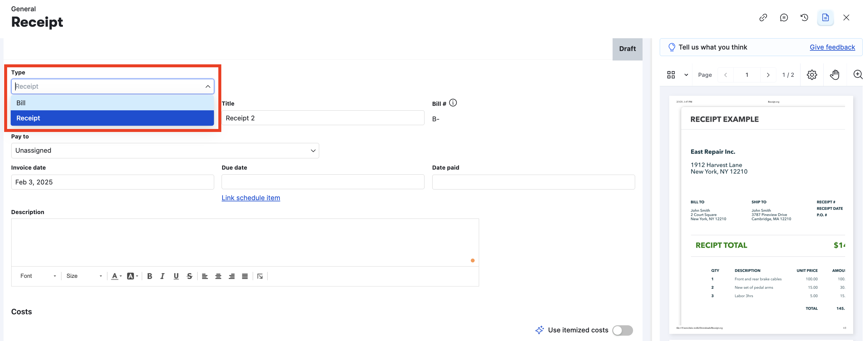Toggle bold text formatting
This screenshot has height=341, width=868.
(150, 276)
